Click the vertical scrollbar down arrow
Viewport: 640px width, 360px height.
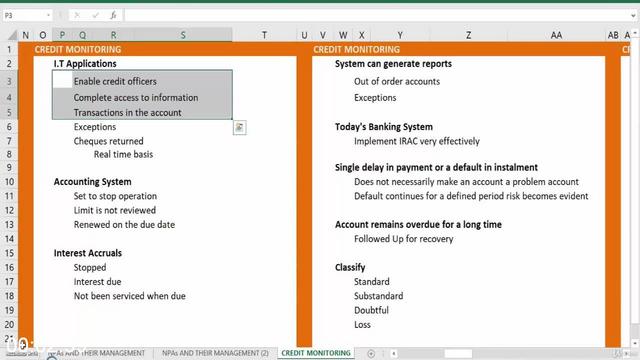pos(635,344)
